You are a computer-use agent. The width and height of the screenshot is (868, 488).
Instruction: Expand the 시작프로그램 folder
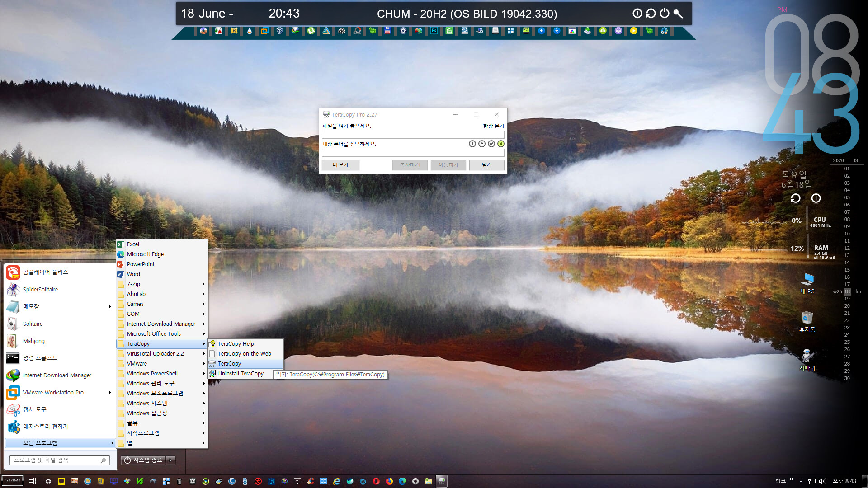[x=162, y=433]
